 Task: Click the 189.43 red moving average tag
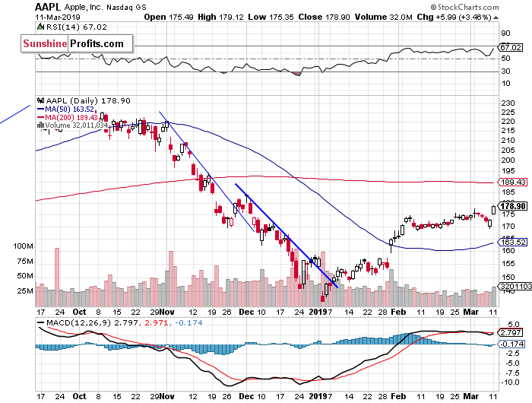pos(513,182)
